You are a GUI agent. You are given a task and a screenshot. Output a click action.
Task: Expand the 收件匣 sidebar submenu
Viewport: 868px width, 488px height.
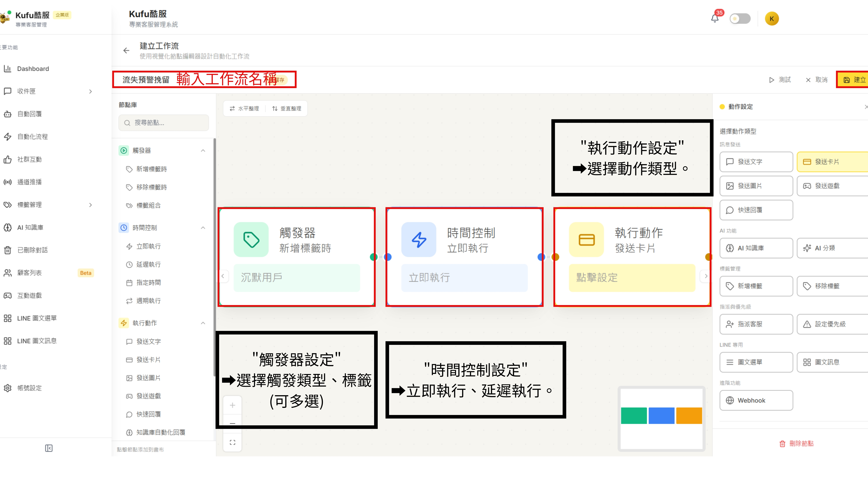point(90,91)
